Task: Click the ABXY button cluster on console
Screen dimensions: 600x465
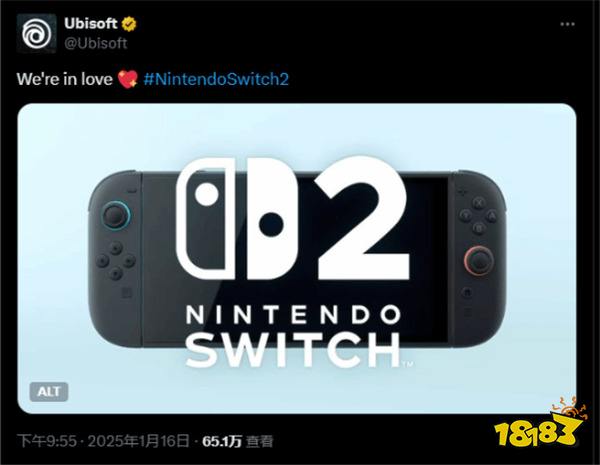Action: coord(479,215)
